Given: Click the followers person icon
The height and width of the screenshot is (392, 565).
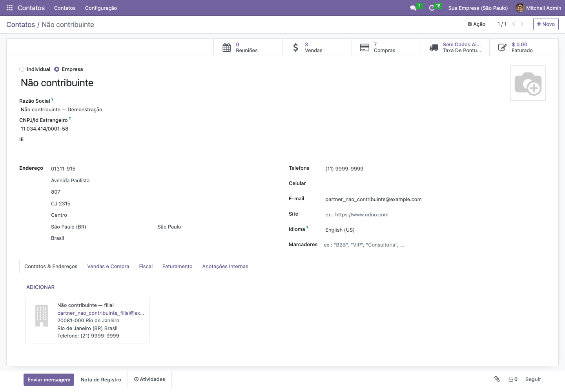Looking at the screenshot, I should click(511, 379).
